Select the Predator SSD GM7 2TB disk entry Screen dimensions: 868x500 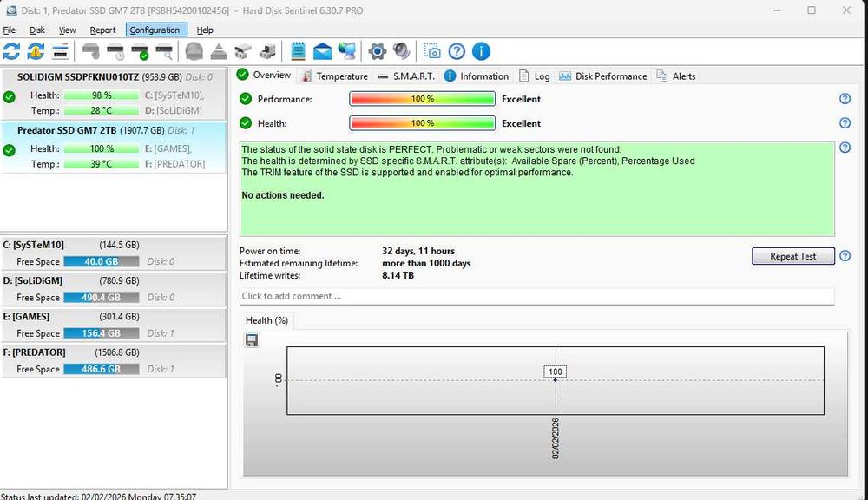(114, 148)
